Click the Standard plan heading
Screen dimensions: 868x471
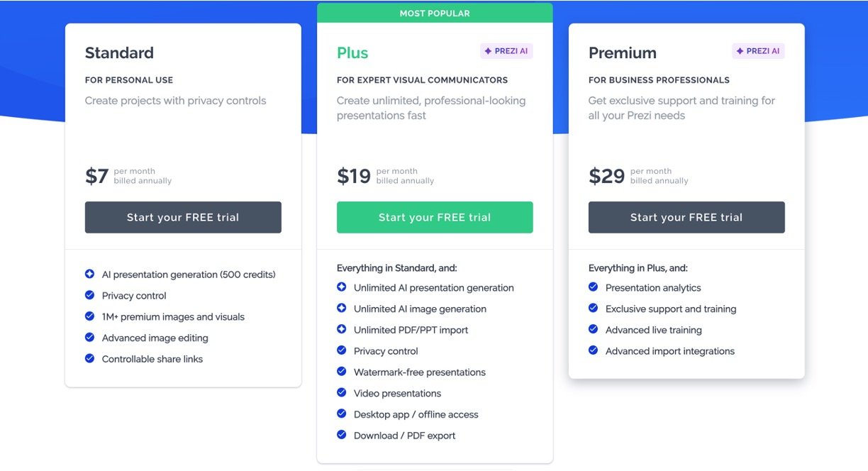click(x=119, y=52)
